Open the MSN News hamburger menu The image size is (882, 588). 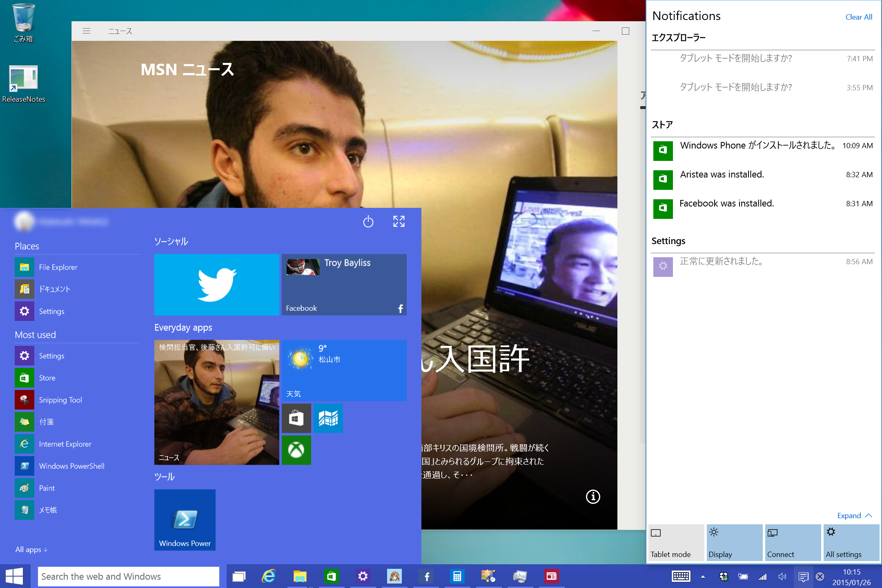[x=87, y=31]
